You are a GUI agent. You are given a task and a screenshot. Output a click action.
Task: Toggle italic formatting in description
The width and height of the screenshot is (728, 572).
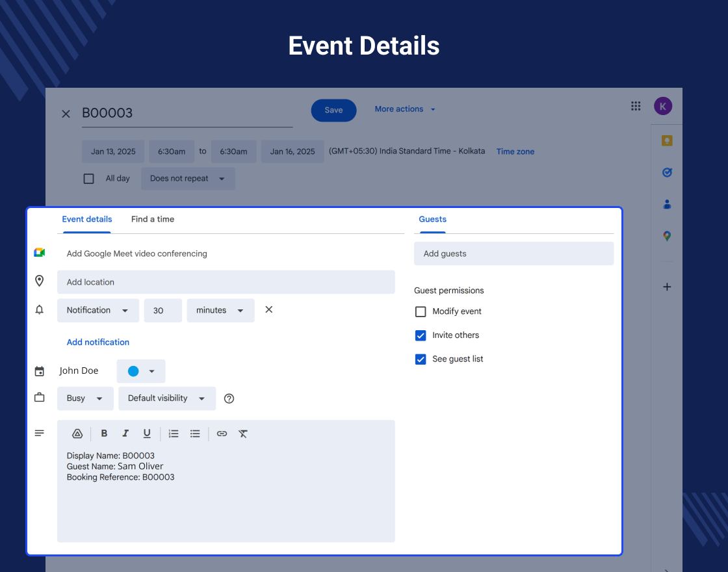click(125, 434)
